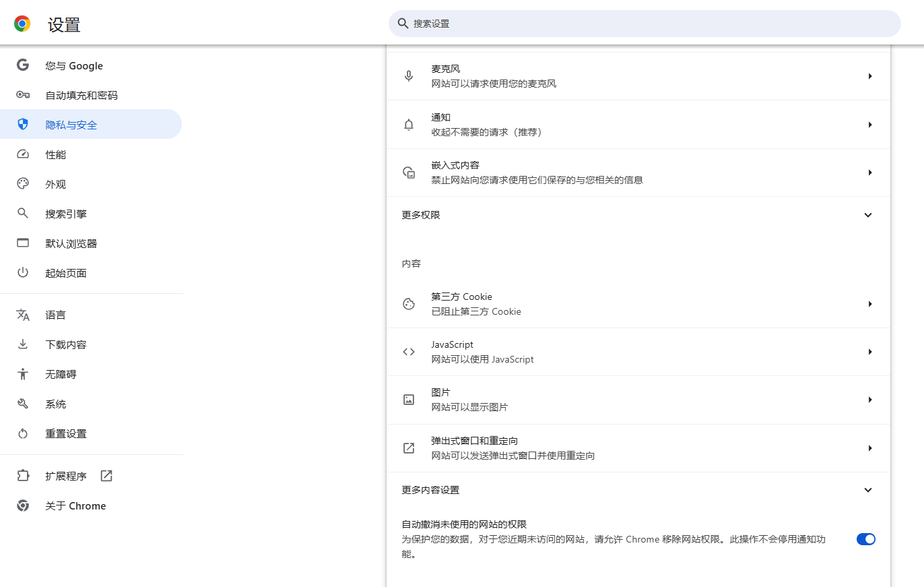
Task: Click the shield icon for 隐私与安全
Action: pos(23,125)
